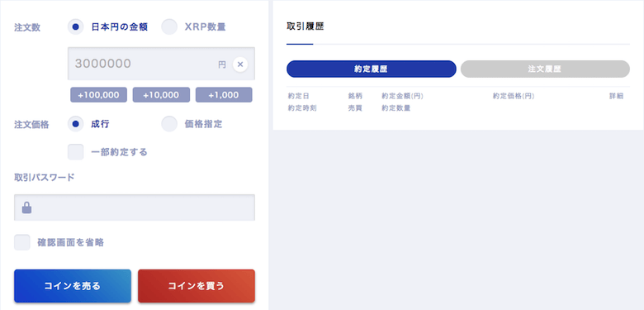Click the 詳細 column header

pos(616,96)
